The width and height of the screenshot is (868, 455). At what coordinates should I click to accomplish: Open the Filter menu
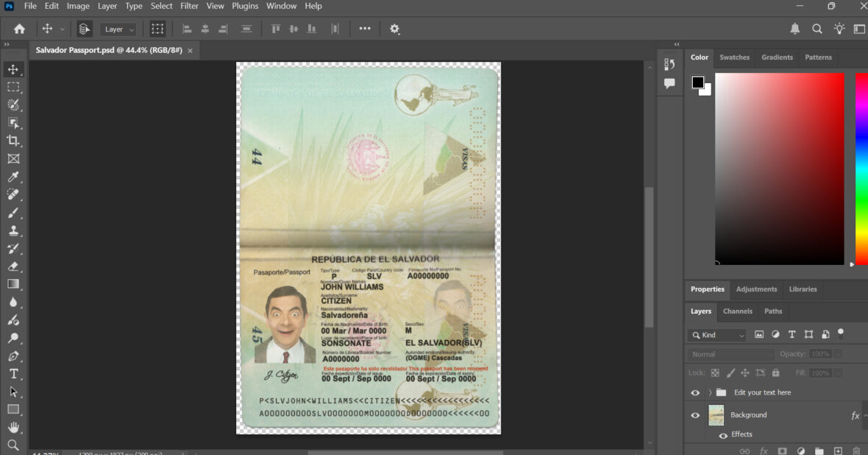(x=189, y=6)
